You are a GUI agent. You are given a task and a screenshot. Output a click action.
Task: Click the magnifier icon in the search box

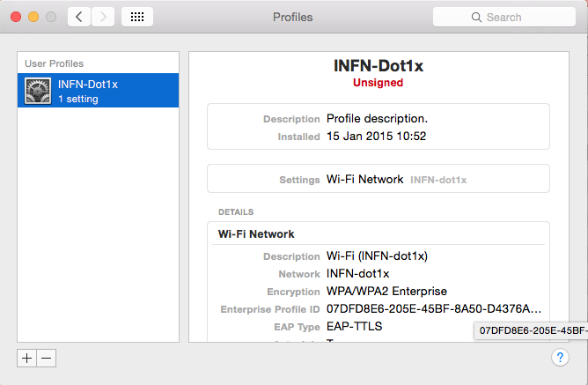(x=476, y=18)
